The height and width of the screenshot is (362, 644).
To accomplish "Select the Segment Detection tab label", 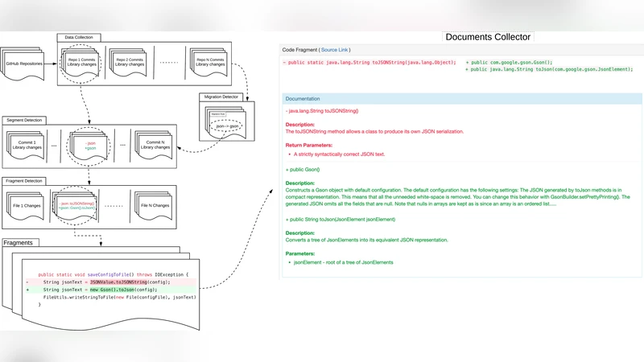I will [x=26, y=120].
